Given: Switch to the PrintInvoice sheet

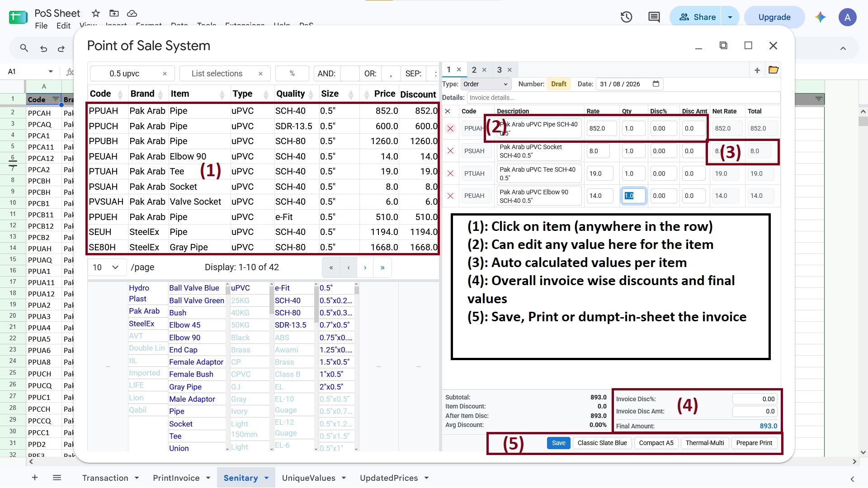Looking at the screenshot, I should 176,478.
